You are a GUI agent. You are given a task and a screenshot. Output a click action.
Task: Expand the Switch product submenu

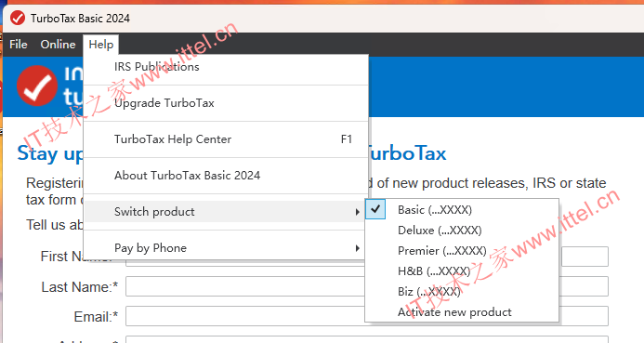pyautogui.click(x=226, y=212)
